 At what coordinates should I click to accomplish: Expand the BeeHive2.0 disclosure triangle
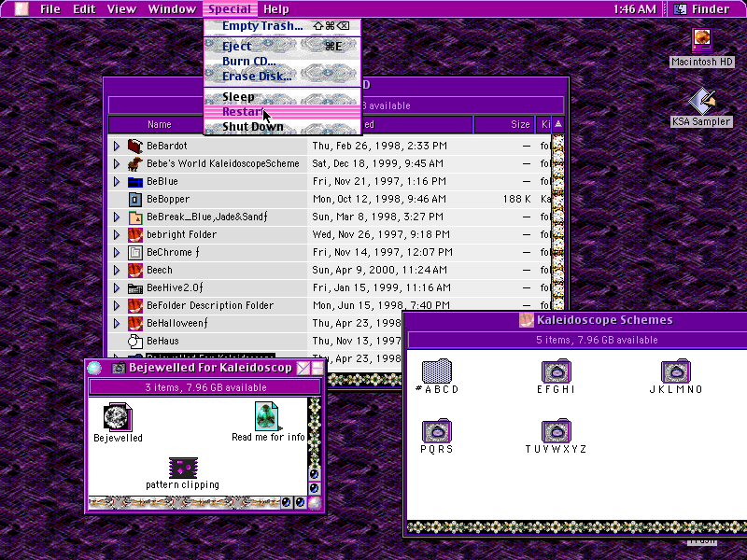tap(116, 287)
